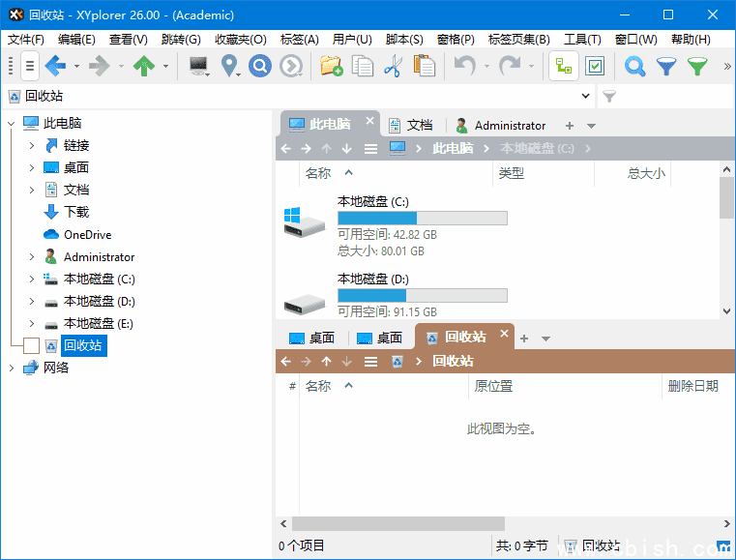
Task: Click the Hotlist location pin icon
Action: tap(229, 66)
